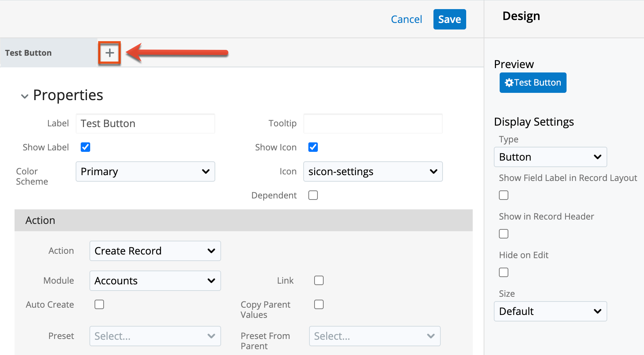
Task: Enable the Auto Create checkbox
Action: click(99, 304)
